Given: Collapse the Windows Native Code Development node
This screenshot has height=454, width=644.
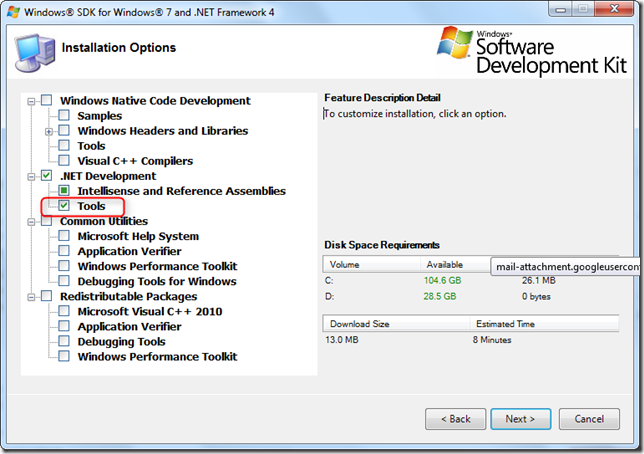Looking at the screenshot, I should tap(31, 101).
